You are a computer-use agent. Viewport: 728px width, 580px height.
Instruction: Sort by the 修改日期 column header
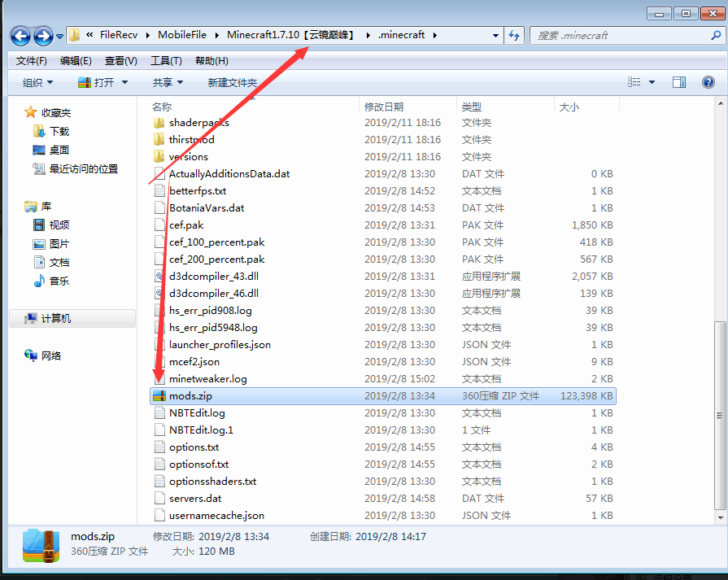click(384, 107)
